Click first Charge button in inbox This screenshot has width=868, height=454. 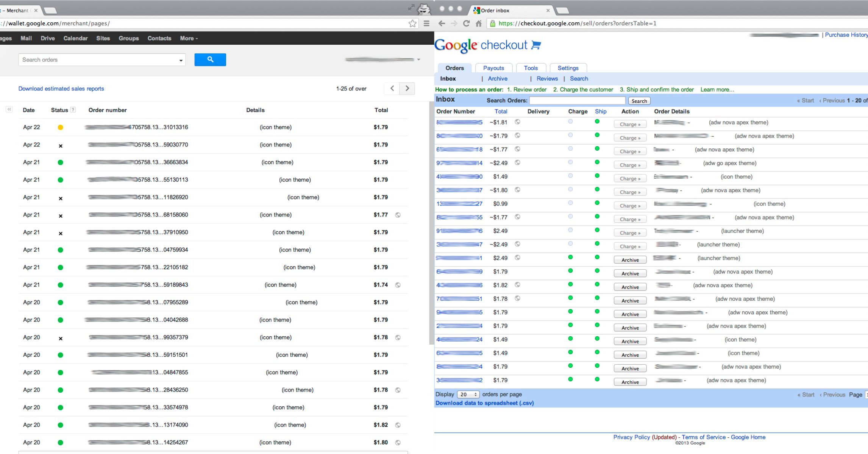coord(630,124)
